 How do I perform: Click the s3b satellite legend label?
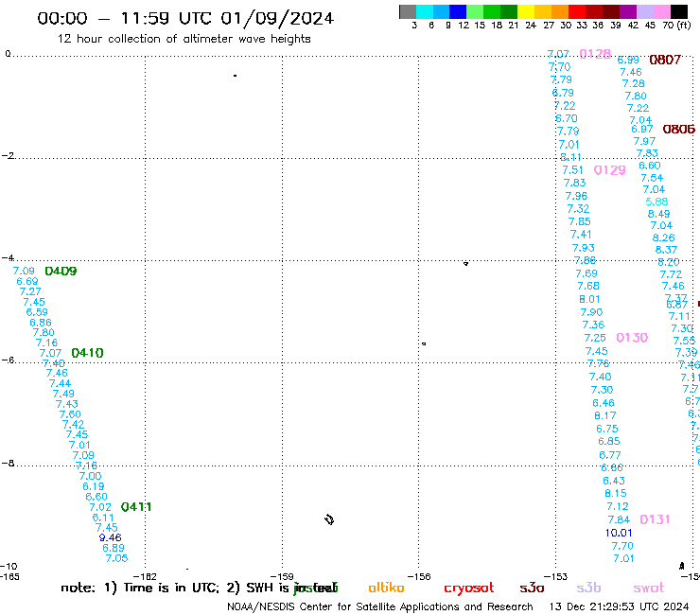click(588, 588)
